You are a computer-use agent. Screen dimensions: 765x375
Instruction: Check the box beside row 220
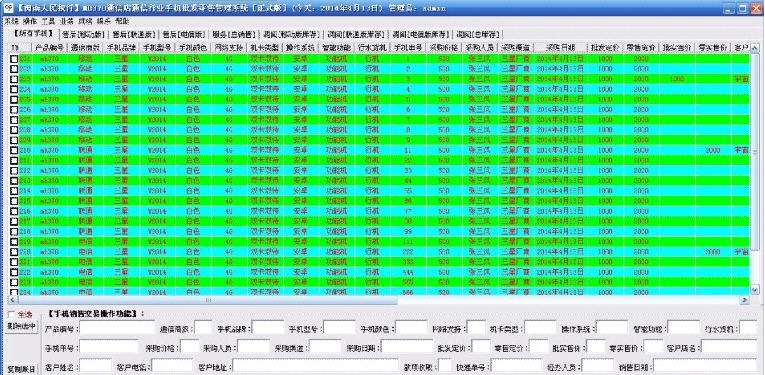tap(14, 252)
